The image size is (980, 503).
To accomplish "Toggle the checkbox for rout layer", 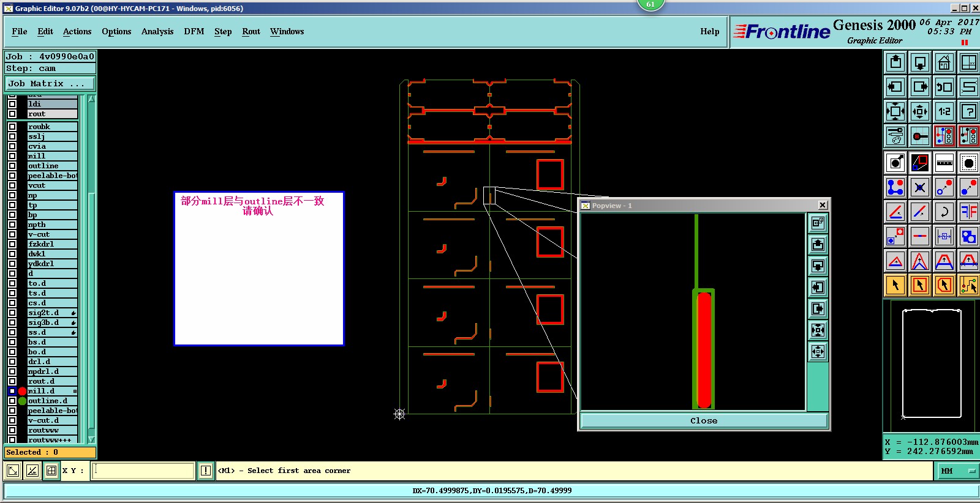I will coord(12,114).
